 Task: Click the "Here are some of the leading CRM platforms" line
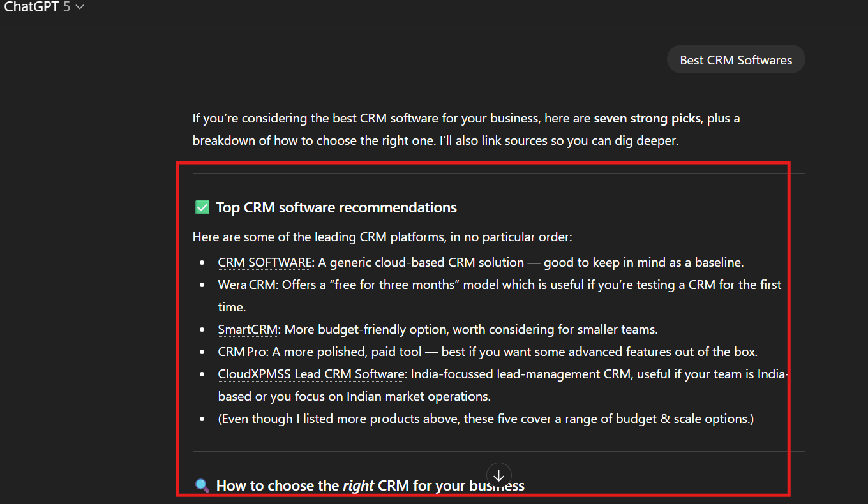(382, 237)
